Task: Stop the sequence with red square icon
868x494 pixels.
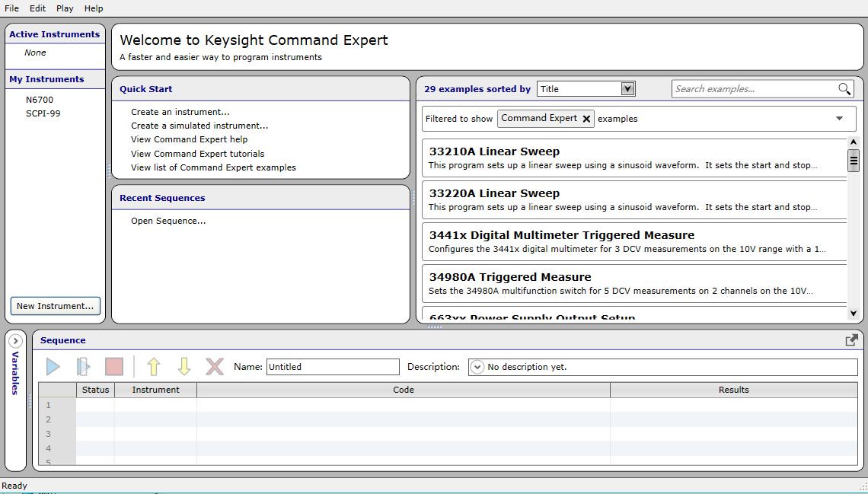Action: (x=114, y=366)
